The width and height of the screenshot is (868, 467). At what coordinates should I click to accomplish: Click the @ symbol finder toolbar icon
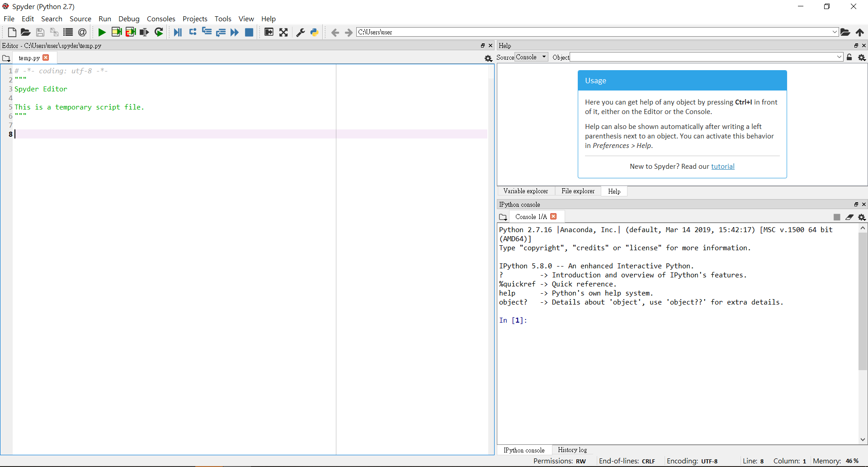pos(82,32)
